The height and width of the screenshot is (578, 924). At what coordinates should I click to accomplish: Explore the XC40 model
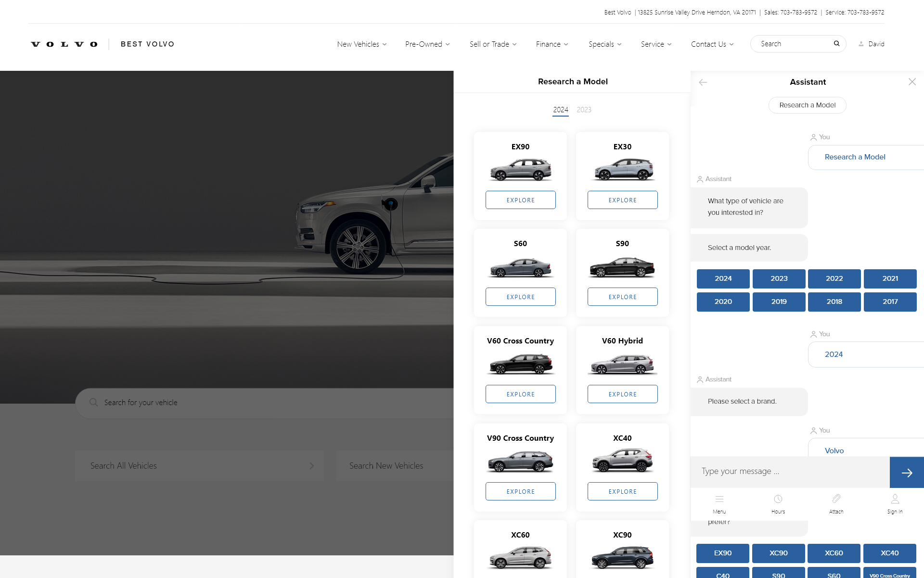623,491
